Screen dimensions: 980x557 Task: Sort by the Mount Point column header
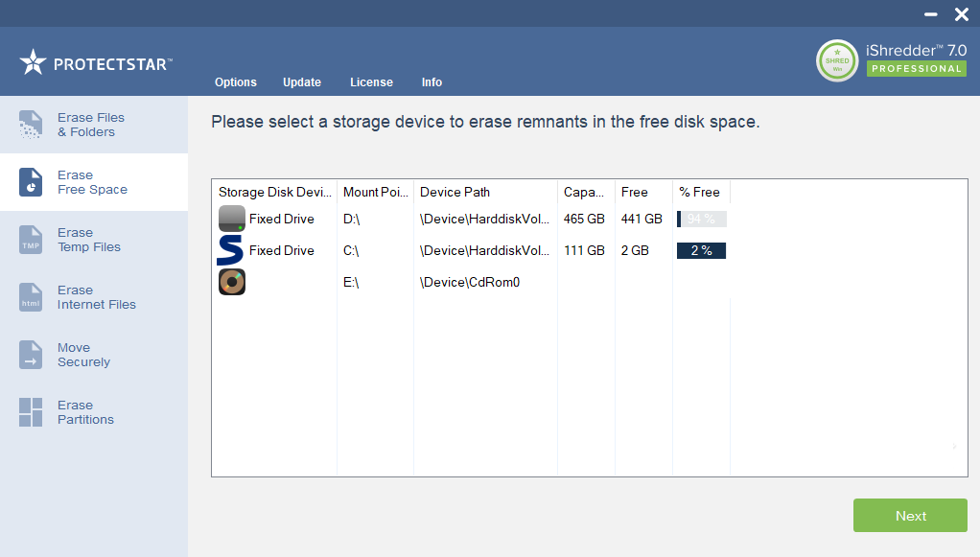point(375,192)
